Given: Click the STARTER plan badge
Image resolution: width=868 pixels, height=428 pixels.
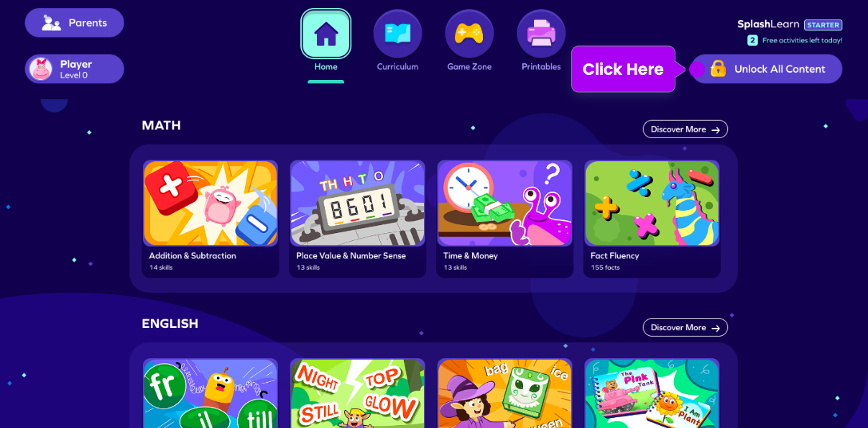Looking at the screenshot, I should pos(823,24).
